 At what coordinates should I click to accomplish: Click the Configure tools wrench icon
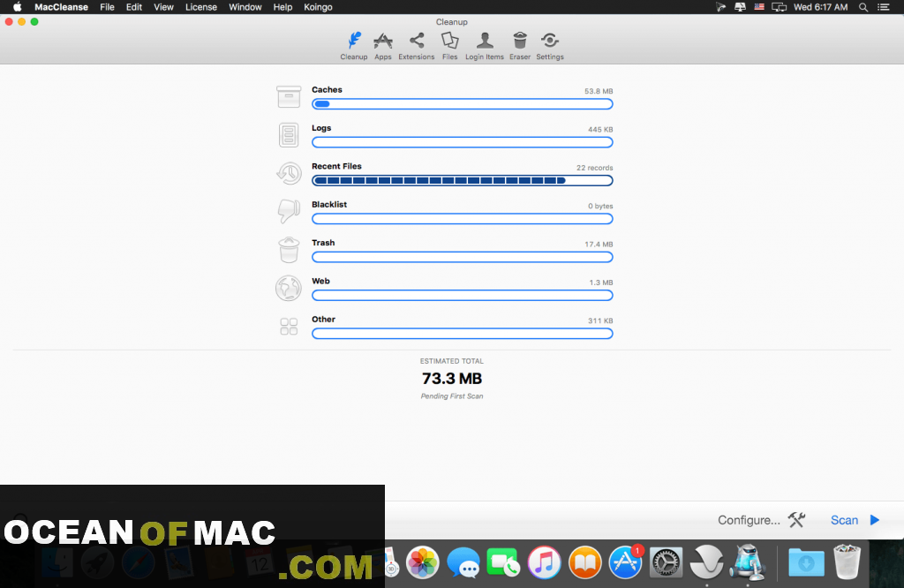[797, 520]
